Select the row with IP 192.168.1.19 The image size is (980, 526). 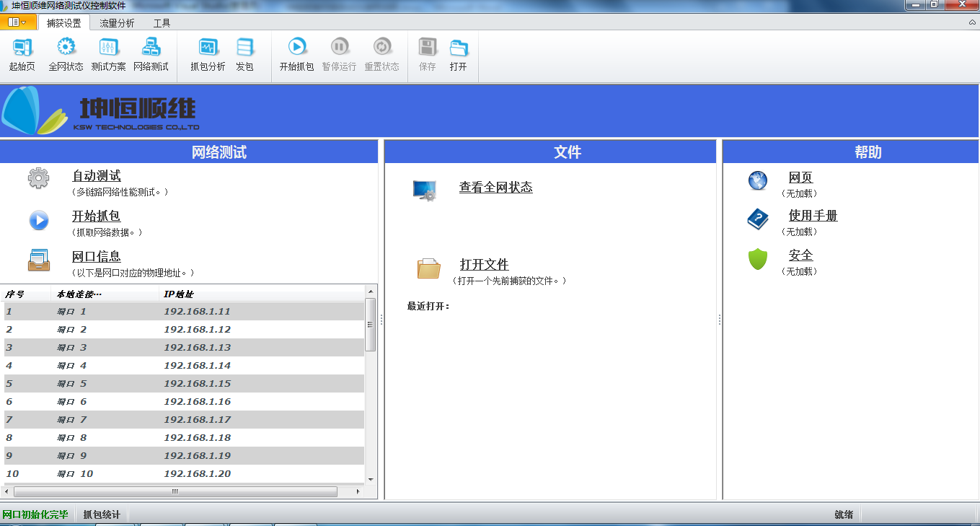pos(185,456)
